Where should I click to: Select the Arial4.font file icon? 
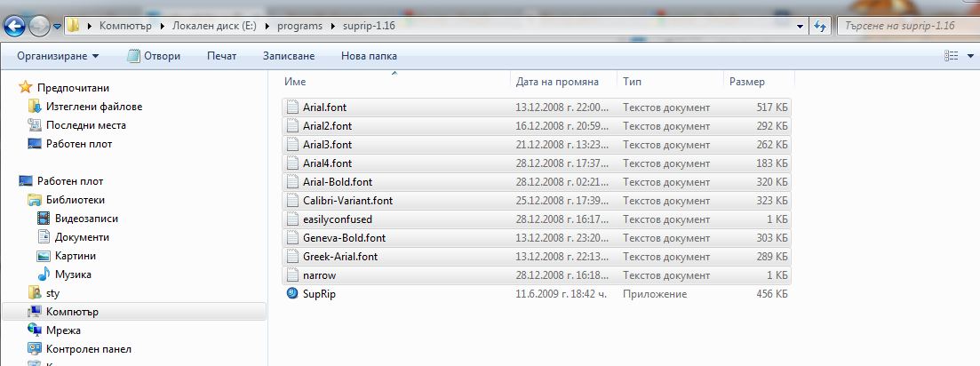coord(292,163)
